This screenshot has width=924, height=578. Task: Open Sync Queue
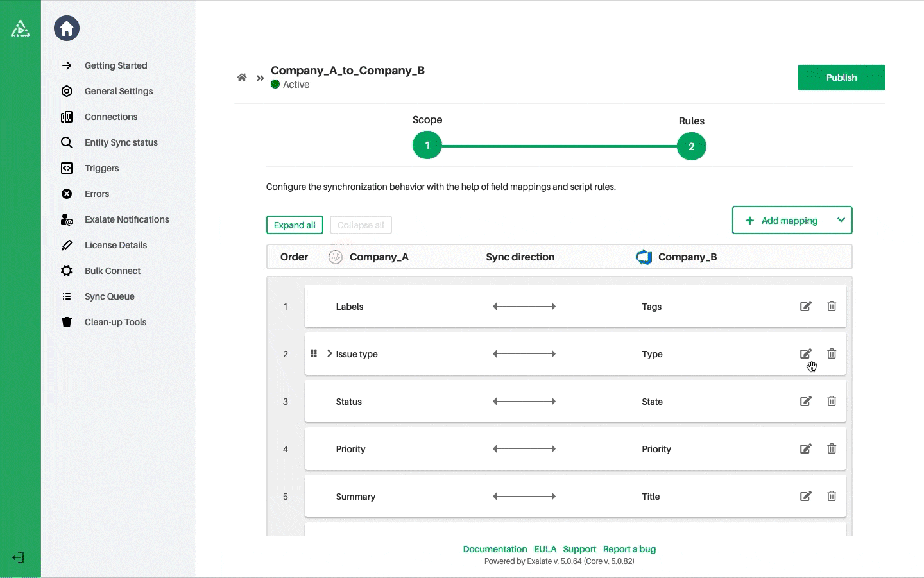point(110,296)
